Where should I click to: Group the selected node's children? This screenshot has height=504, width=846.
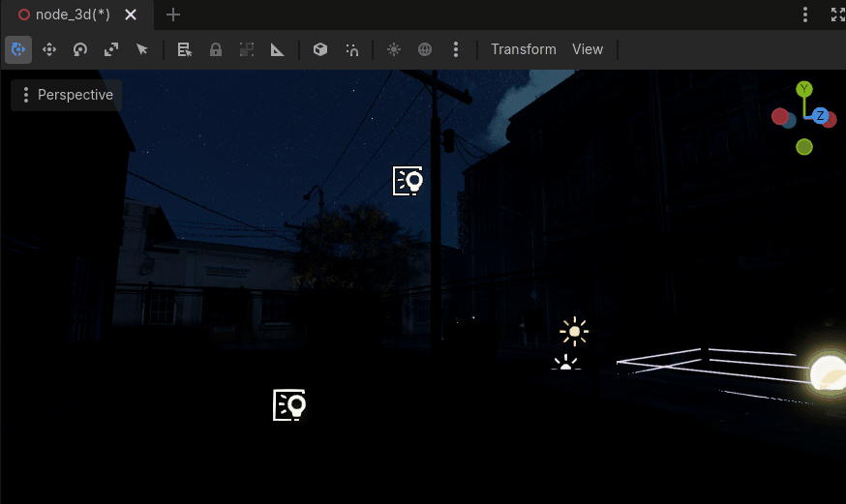pos(247,49)
